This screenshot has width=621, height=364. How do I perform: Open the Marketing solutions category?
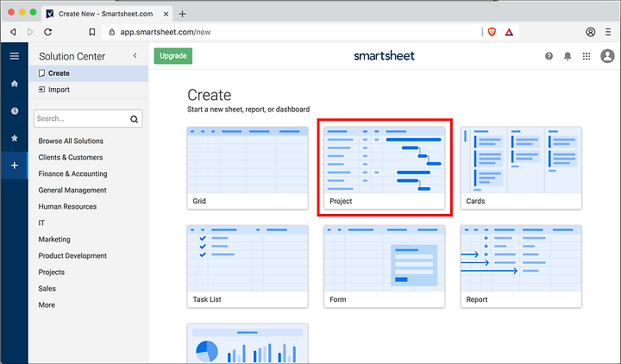tap(54, 239)
